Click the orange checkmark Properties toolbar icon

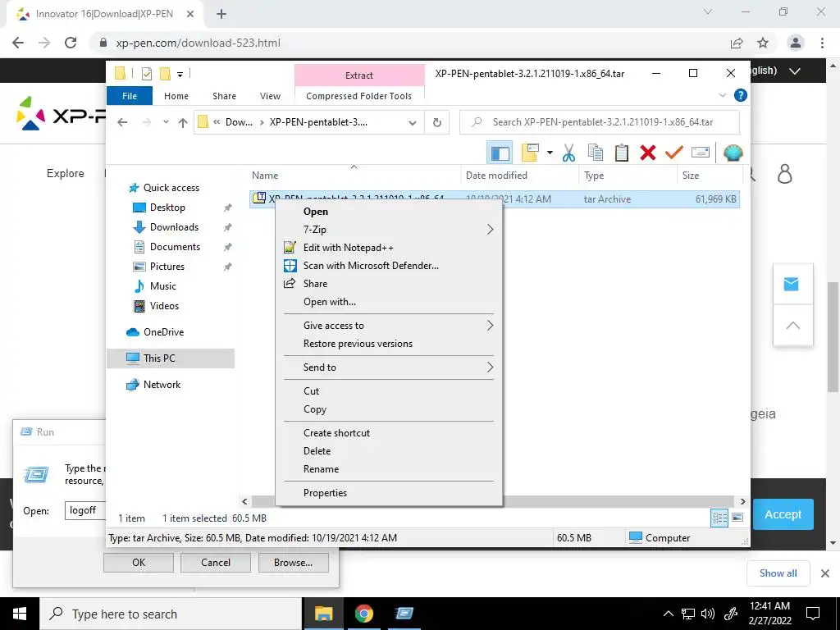(x=674, y=153)
